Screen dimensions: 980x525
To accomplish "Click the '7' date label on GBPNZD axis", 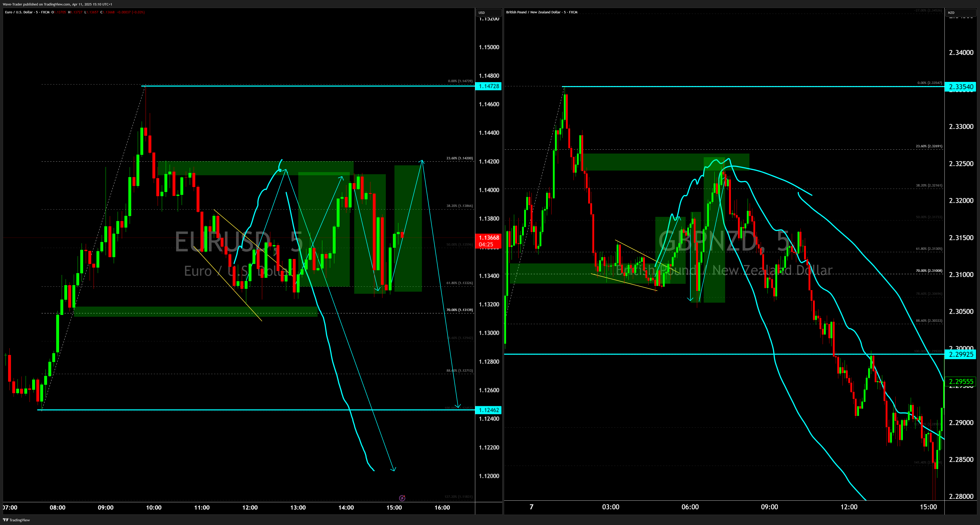I will (x=531, y=507).
